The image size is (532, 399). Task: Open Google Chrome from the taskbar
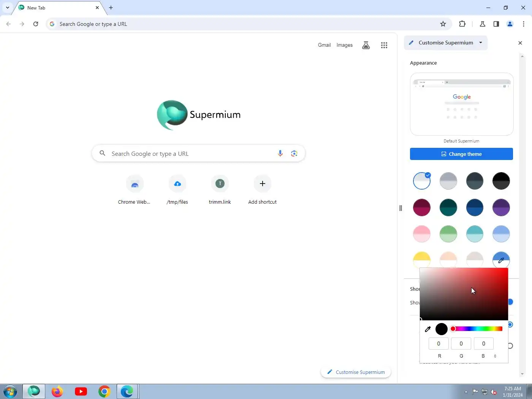coord(104,391)
